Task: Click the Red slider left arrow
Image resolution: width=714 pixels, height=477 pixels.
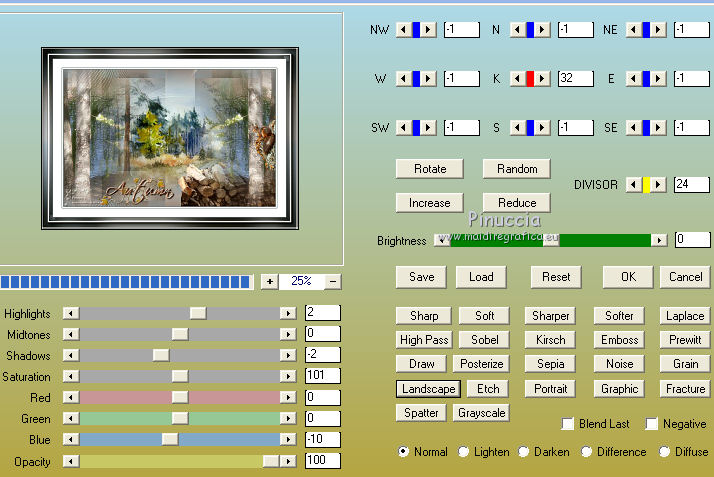Action: coord(71,397)
